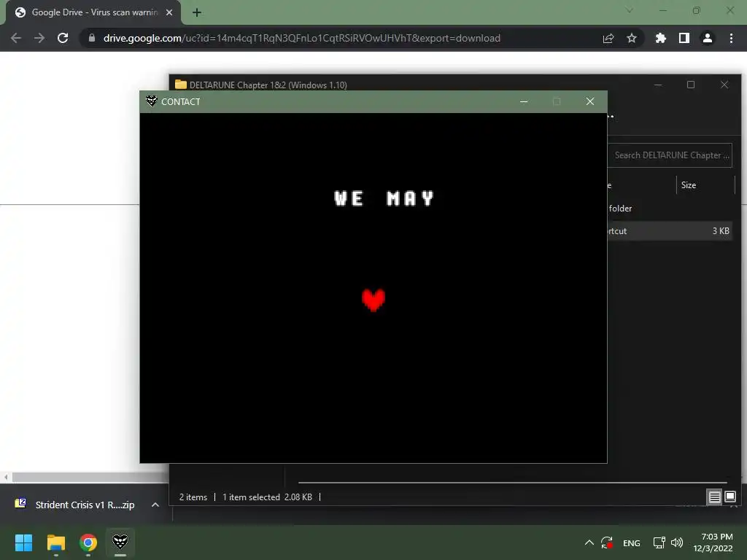Viewport: 747px width, 560px height.
Task: Maximize the DELTARUNE Explorer window
Action: [691, 85]
